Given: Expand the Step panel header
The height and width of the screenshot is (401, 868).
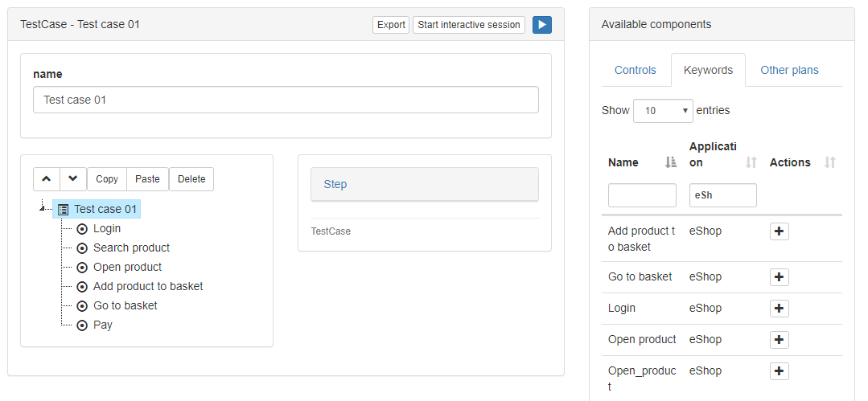Looking at the screenshot, I should point(425,184).
